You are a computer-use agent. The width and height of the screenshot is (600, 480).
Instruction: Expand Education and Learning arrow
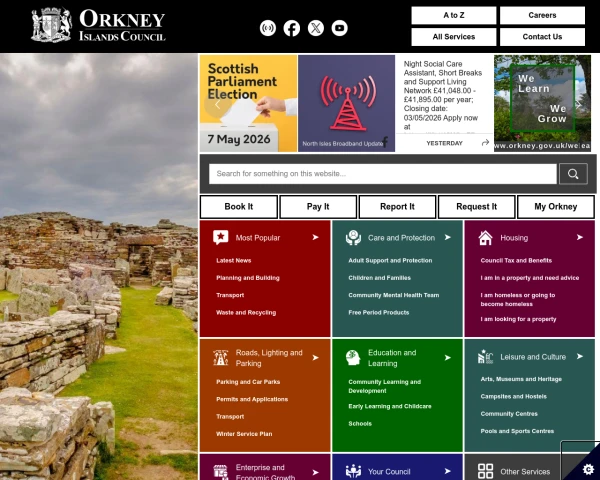448,358
